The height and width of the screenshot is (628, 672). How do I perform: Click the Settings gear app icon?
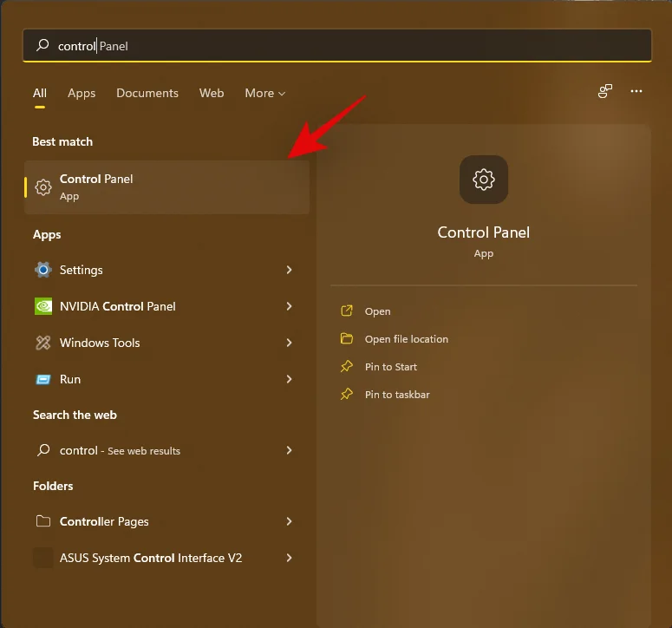[43, 270]
